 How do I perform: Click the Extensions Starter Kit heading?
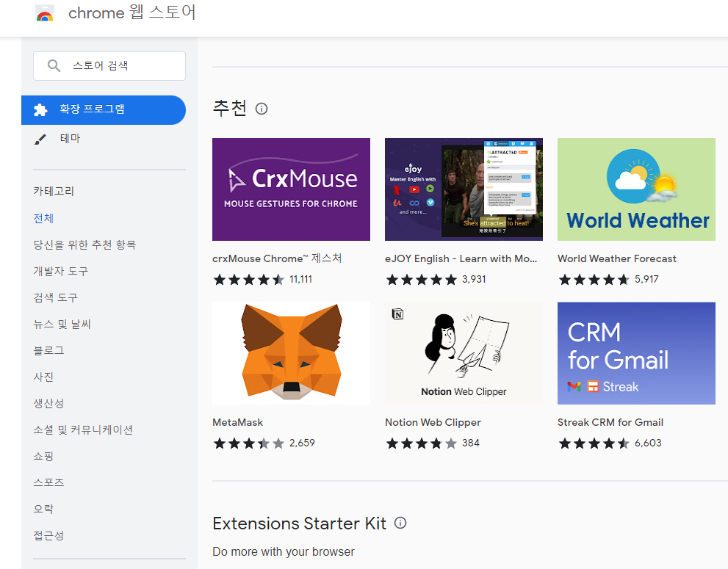300,523
